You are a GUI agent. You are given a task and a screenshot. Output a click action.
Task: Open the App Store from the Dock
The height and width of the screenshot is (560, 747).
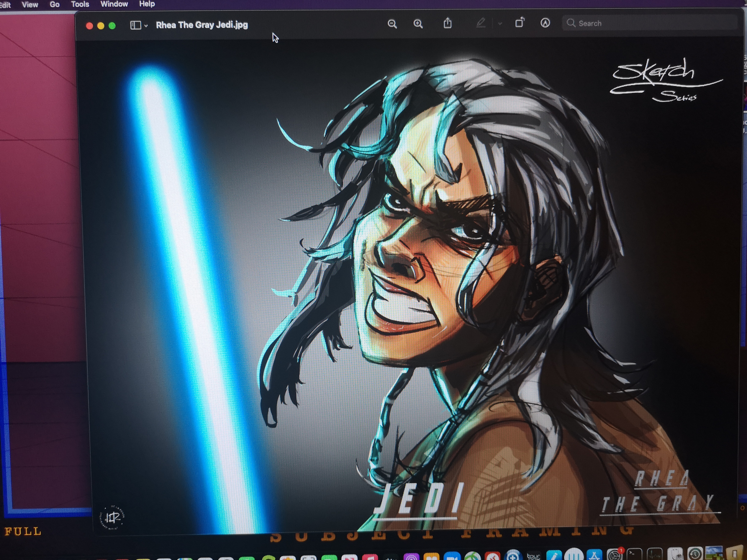tap(594, 554)
